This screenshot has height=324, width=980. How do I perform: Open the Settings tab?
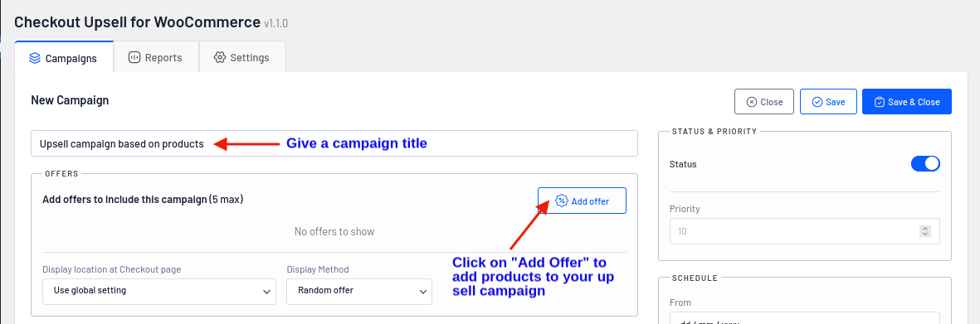pyautogui.click(x=242, y=57)
